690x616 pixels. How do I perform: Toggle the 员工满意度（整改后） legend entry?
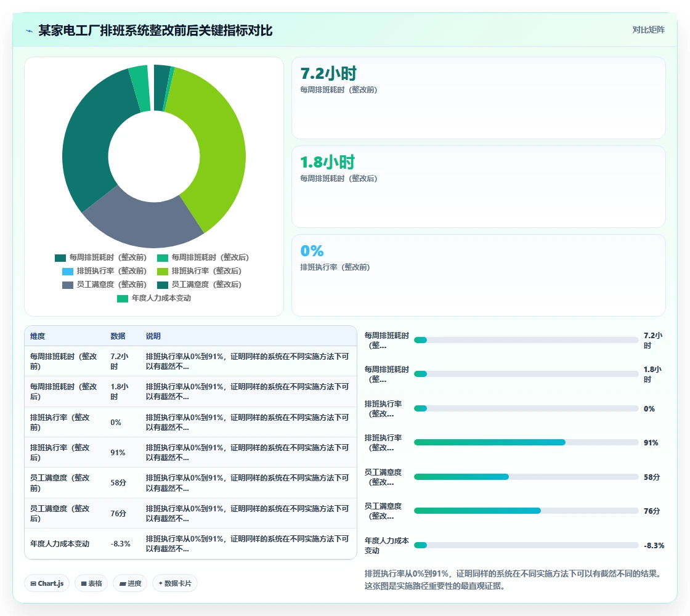(x=200, y=285)
